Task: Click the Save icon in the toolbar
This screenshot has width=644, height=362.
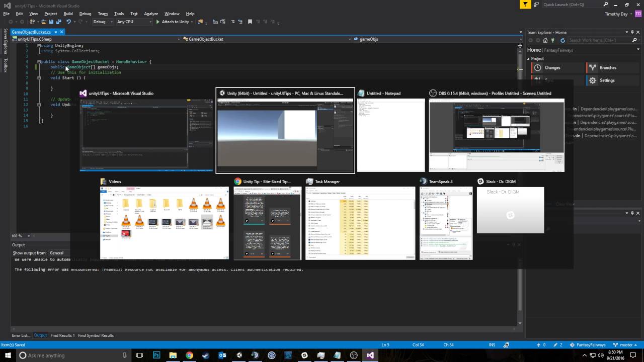Action: tap(51, 22)
